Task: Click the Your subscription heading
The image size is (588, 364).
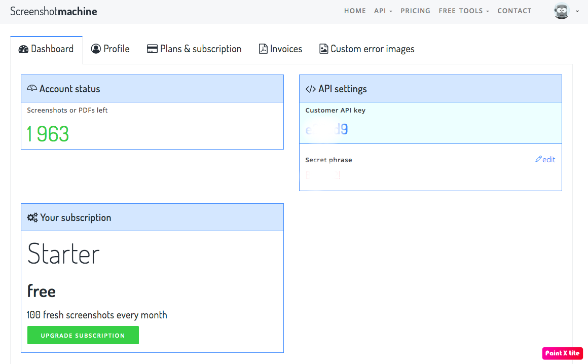Action: pos(76,218)
